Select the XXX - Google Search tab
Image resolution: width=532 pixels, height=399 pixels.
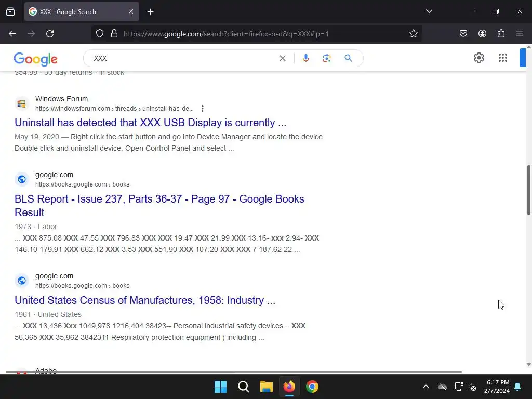coord(82,11)
